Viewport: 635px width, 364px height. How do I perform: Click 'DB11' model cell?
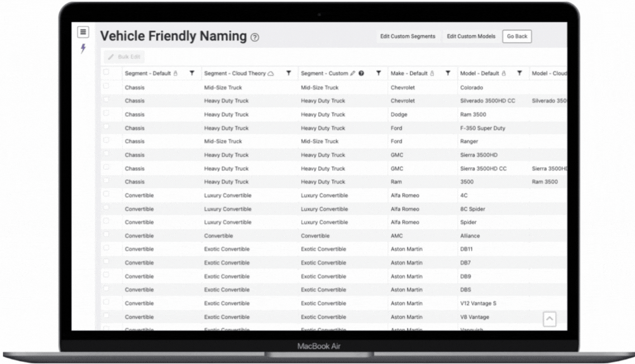tap(466, 249)
